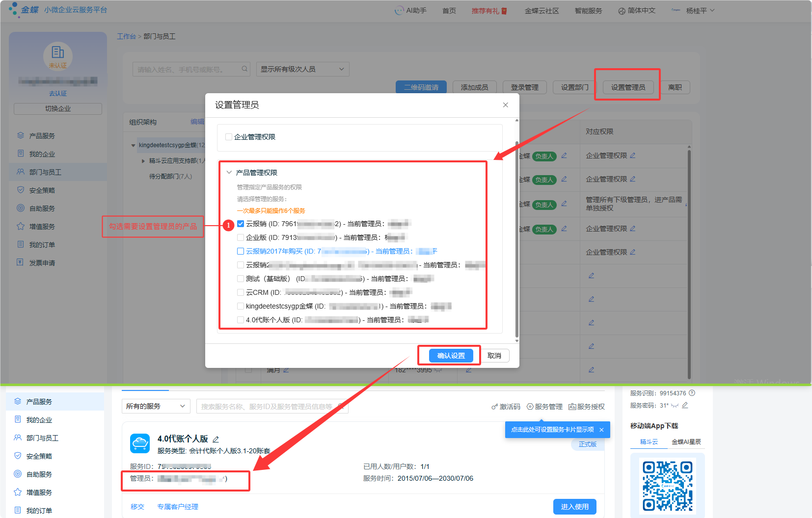Open the 所有的服务 filter dropdown
Viewport: 812px width, 518px height.
pyautogui.click(x=156, y=406)
